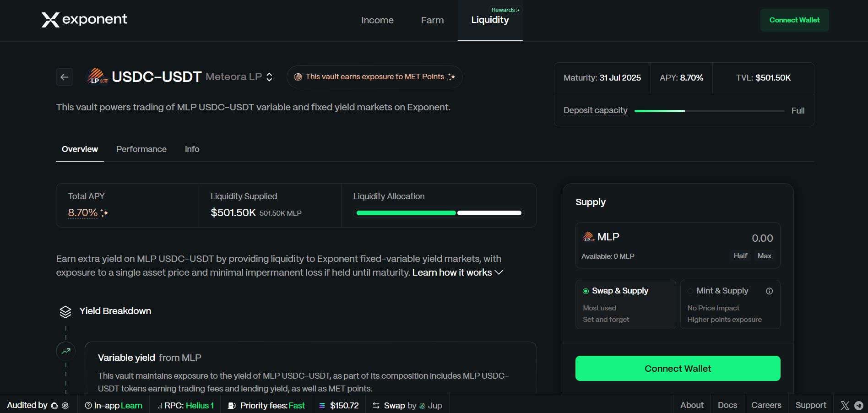868x413 pixels.
Task: Click the MLP token icon in Supply
Action: (x=588, y=237)
